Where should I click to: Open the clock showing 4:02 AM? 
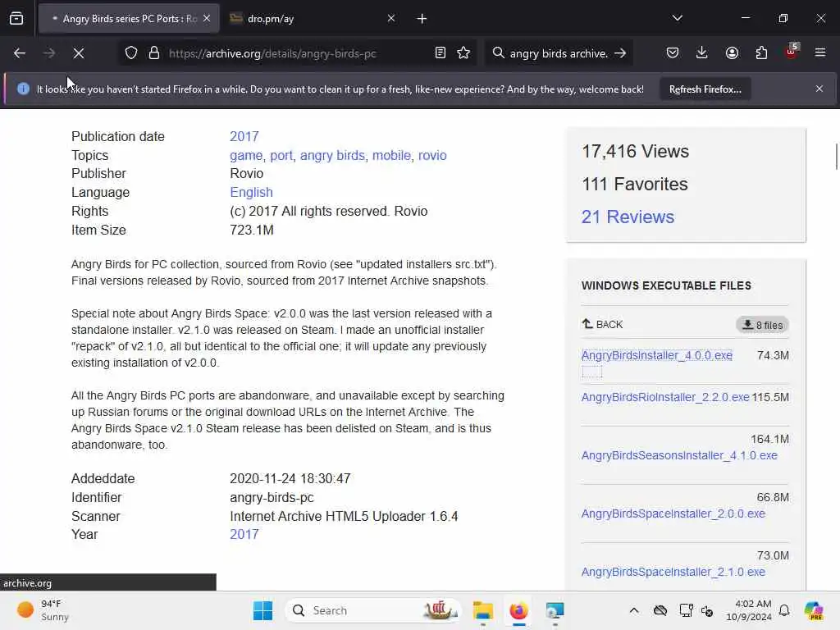pos(749,610)
